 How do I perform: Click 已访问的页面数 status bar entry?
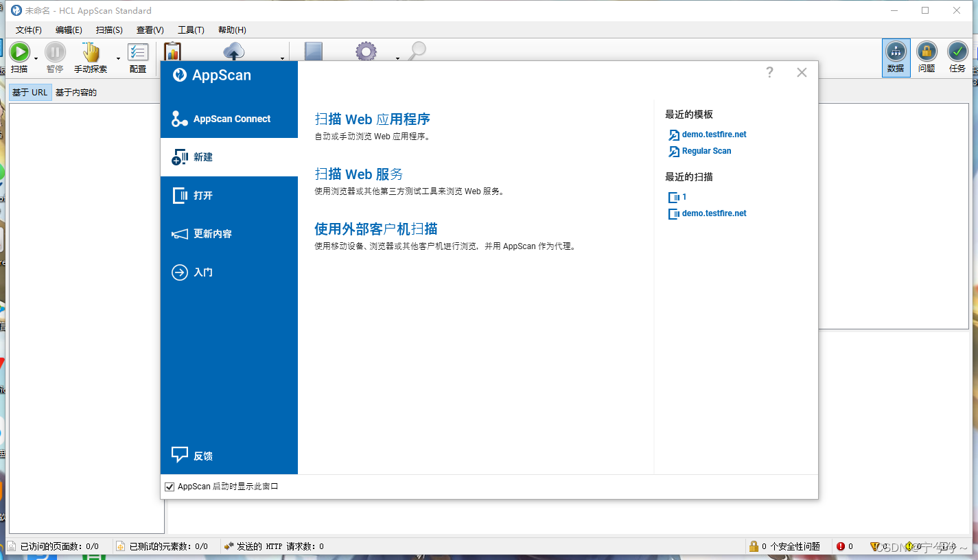coord(54,546)
